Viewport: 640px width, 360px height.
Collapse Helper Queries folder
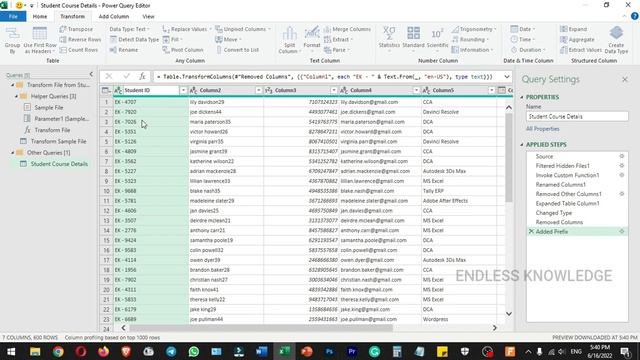click(17, 96)
